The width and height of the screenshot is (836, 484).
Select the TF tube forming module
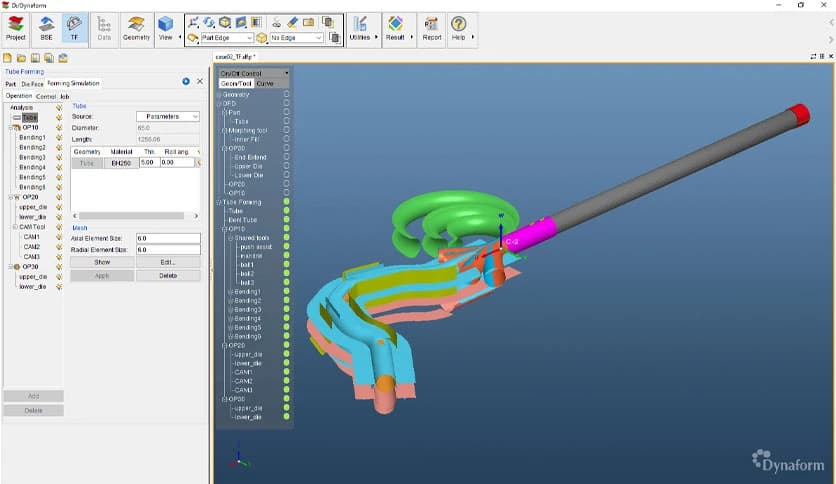(x=75, y=28)
